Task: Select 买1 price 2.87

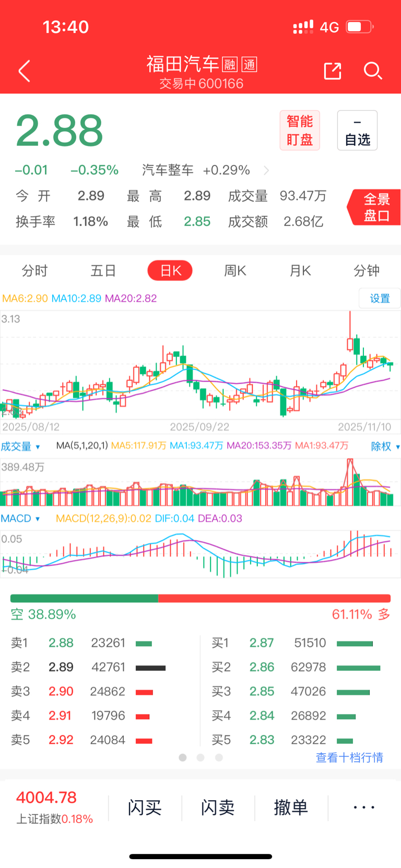Action: tap(262, 643)
